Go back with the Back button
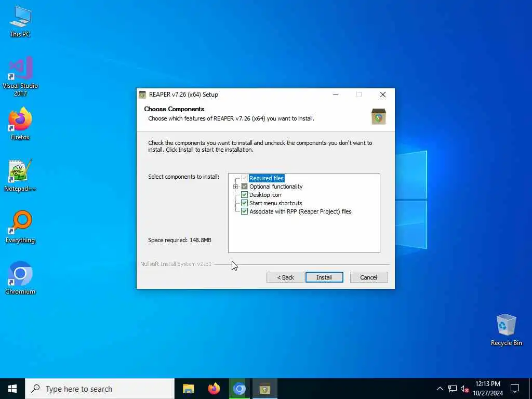Screen dimensions: 532x399 click(285, 277)
